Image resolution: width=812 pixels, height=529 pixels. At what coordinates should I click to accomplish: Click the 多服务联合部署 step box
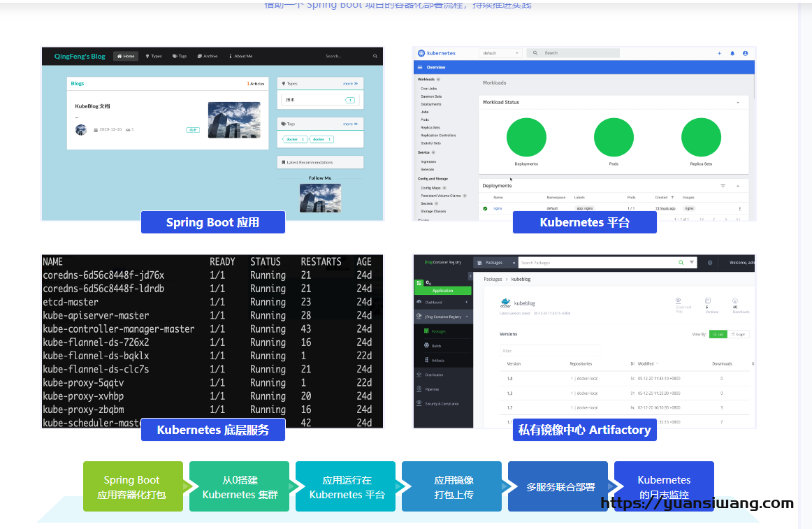click(558, 486)
